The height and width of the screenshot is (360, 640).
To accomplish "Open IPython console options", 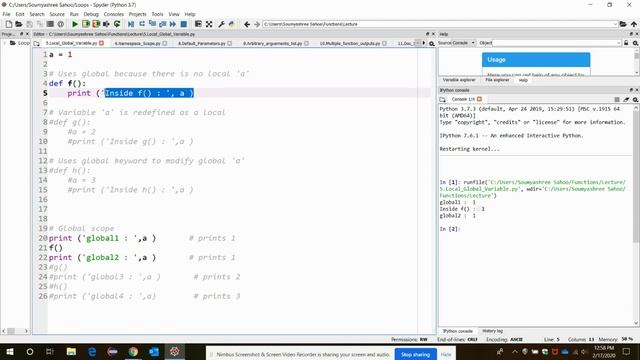I will 636,99.
